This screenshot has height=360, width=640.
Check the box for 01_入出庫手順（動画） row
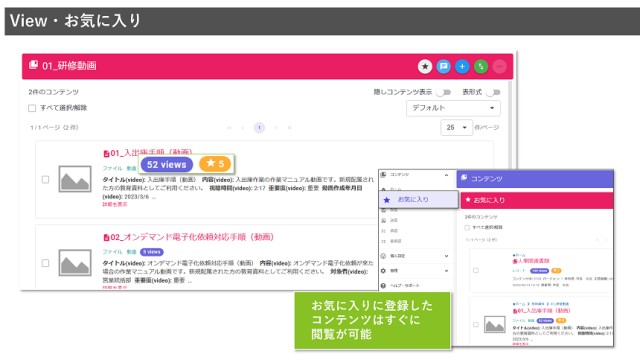coord(45,180)
